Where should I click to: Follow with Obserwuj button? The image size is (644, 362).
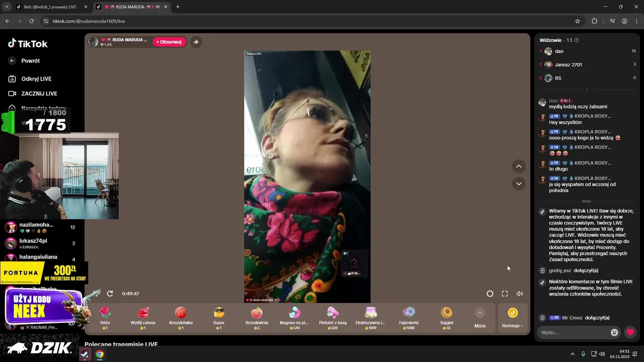(x=169, y=42)
